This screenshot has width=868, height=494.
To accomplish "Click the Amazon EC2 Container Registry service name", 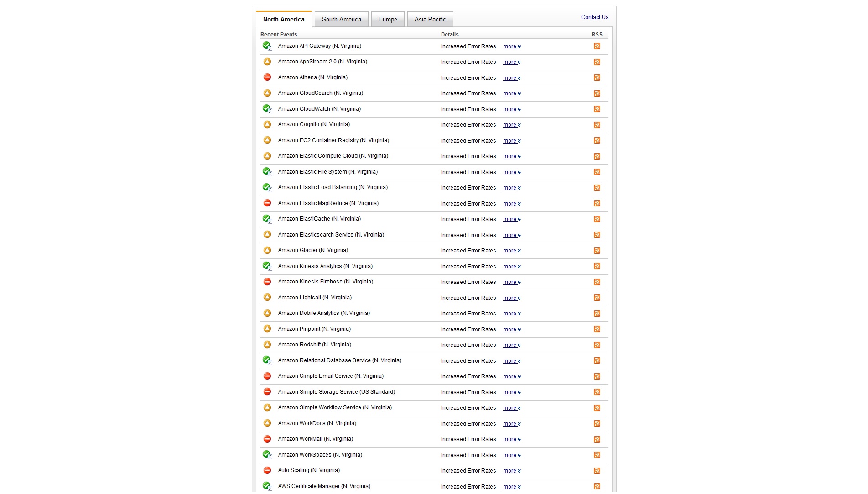I will click(x=333, y=140).
